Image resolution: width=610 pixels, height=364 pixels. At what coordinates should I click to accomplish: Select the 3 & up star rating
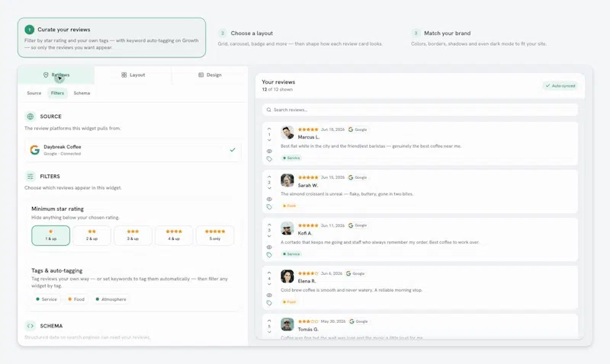[133, 235]
